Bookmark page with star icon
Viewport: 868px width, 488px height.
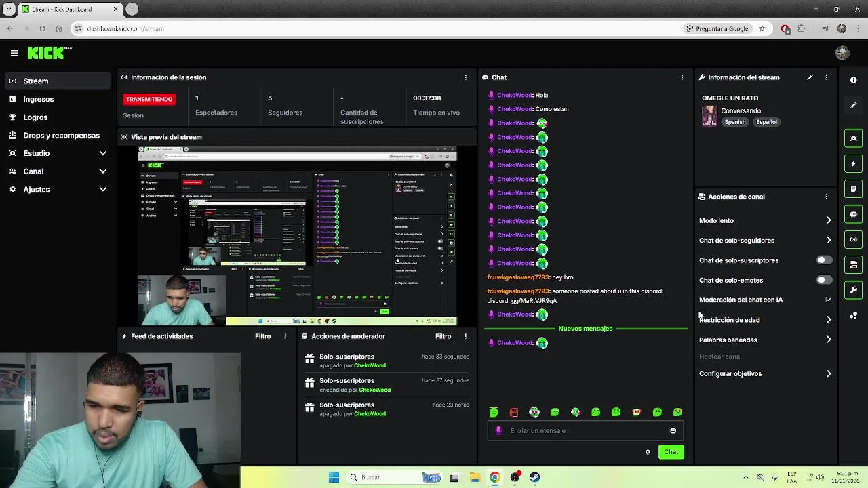coord(762,28)
